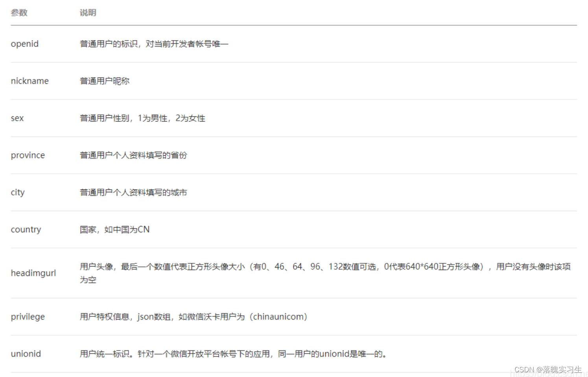Select the nickname parameter name
Screen dimensions: 588x377
29,81
